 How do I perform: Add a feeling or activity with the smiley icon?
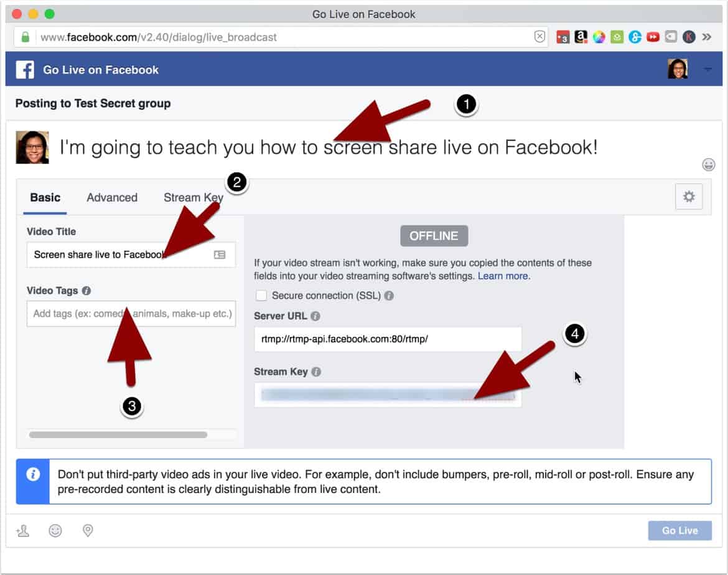(x=55, y=530)
